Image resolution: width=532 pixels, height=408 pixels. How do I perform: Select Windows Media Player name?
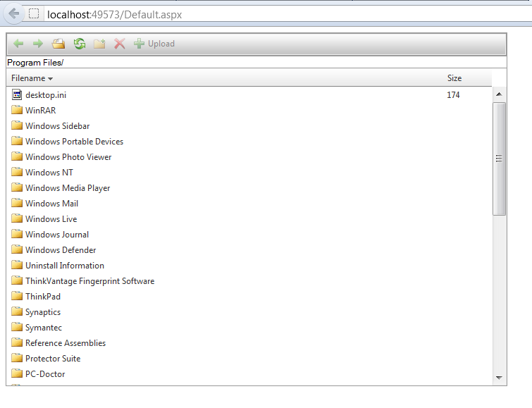[x=68, y=188]
